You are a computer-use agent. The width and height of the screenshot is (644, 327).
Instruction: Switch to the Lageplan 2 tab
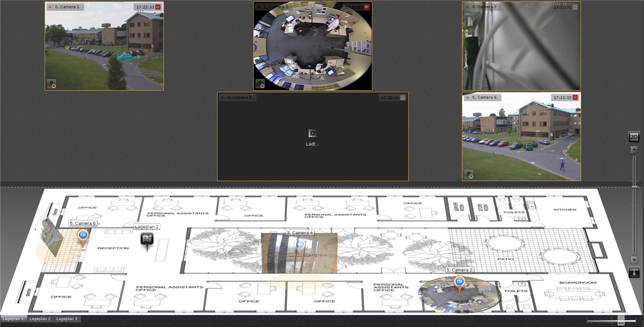point(40,319)
